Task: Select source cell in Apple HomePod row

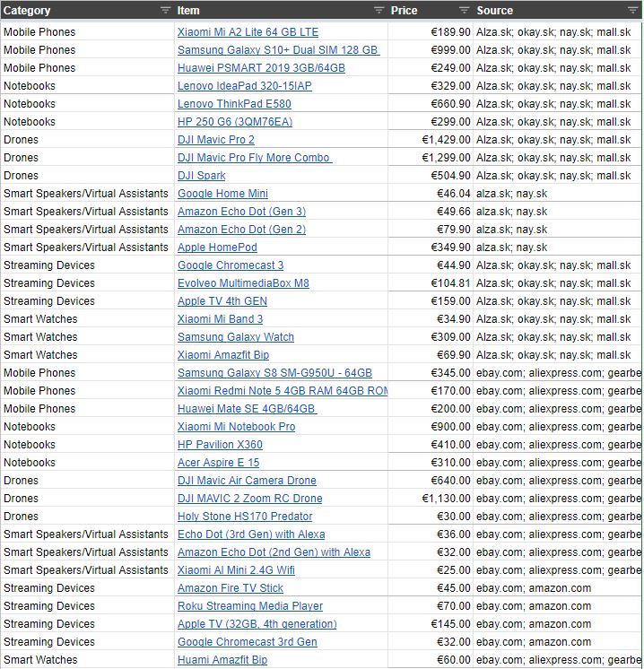Action: (x=557, y=247)
